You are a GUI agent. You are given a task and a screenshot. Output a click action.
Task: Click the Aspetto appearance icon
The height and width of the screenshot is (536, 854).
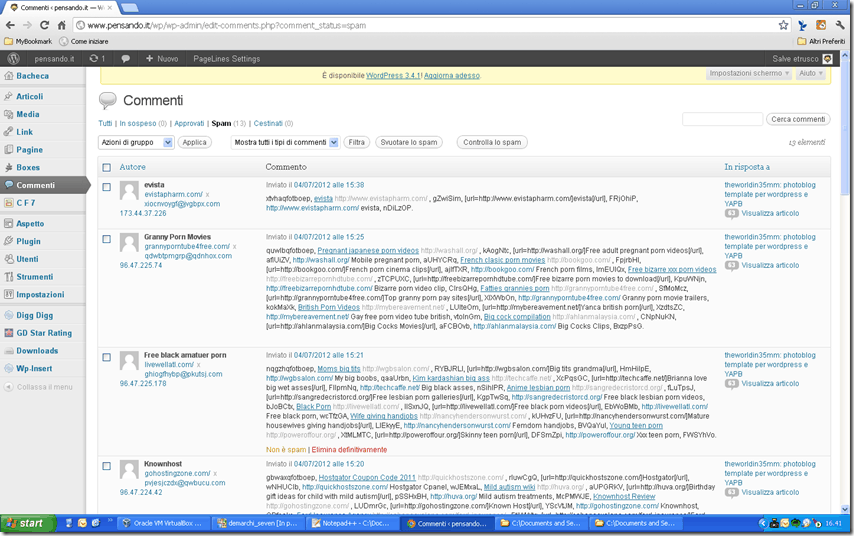click(x=9, y=224)
